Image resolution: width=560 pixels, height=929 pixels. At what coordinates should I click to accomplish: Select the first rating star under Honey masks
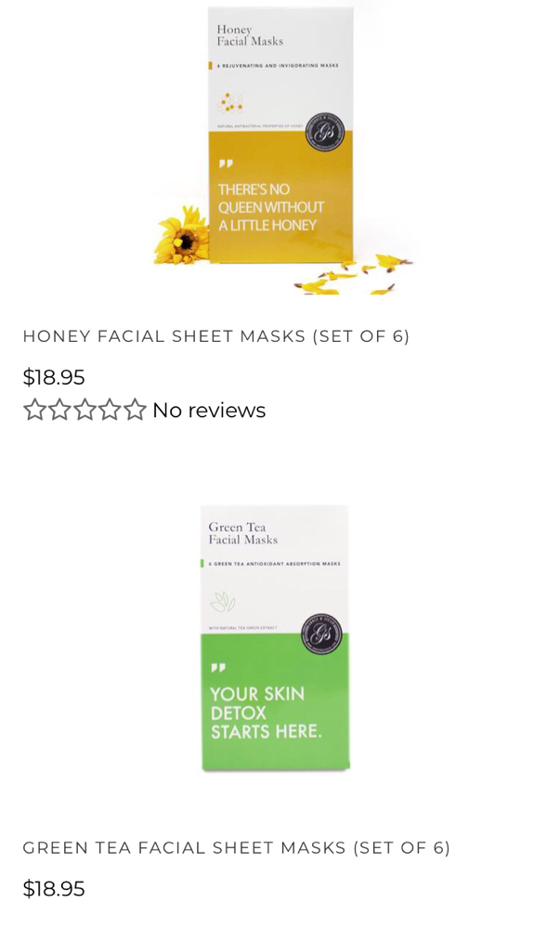coord(35,410)
